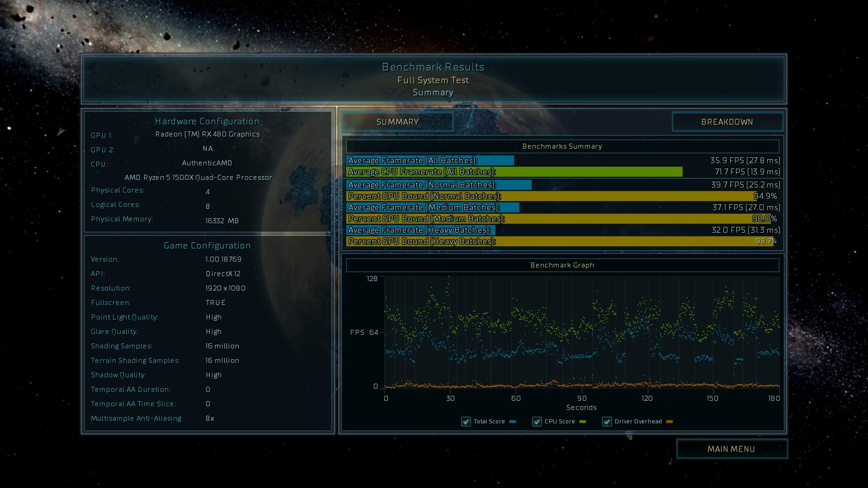The height and width of the screenshot is (488, 868).
Task: Click Percent GPU Bound (Normal Batches) bar
Action: click(549, 196)
